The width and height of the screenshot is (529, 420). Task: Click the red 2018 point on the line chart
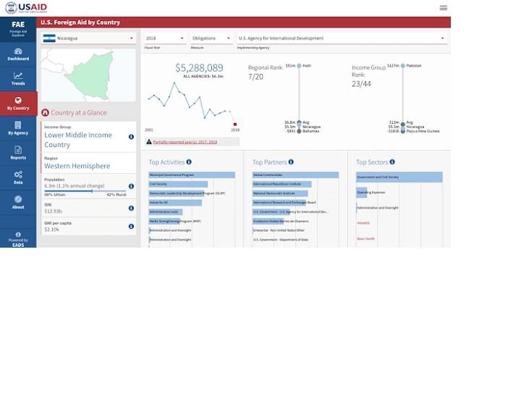coord(234,125)
